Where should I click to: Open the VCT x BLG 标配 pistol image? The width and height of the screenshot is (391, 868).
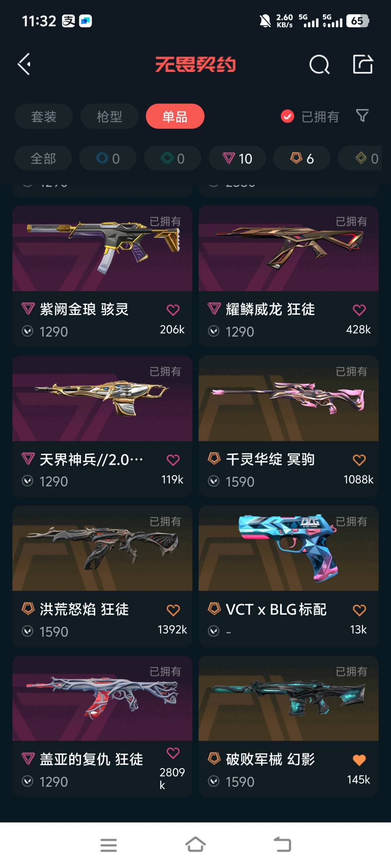[289, 548]
